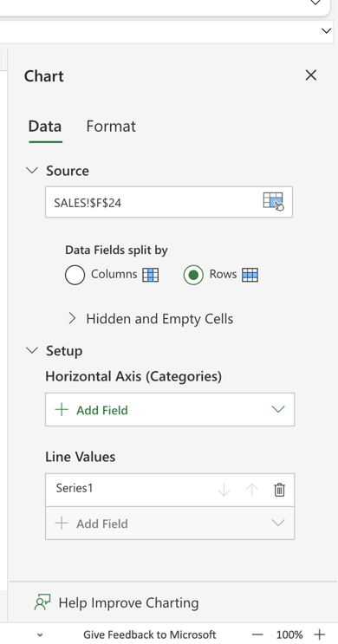The height and width of the screenshot is (644, 338).
Task: Zoom in with plus button
Action: [319, 634]
